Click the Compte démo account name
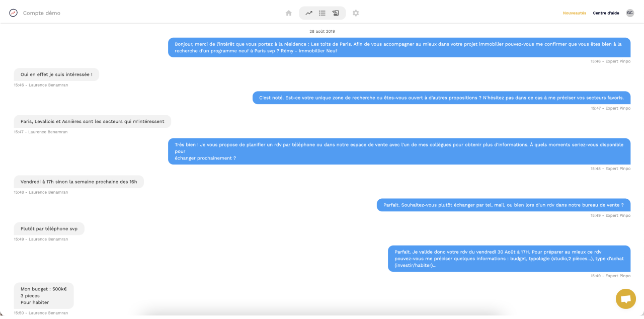Viewport: 644px width, 319px height. coord(42,13)
